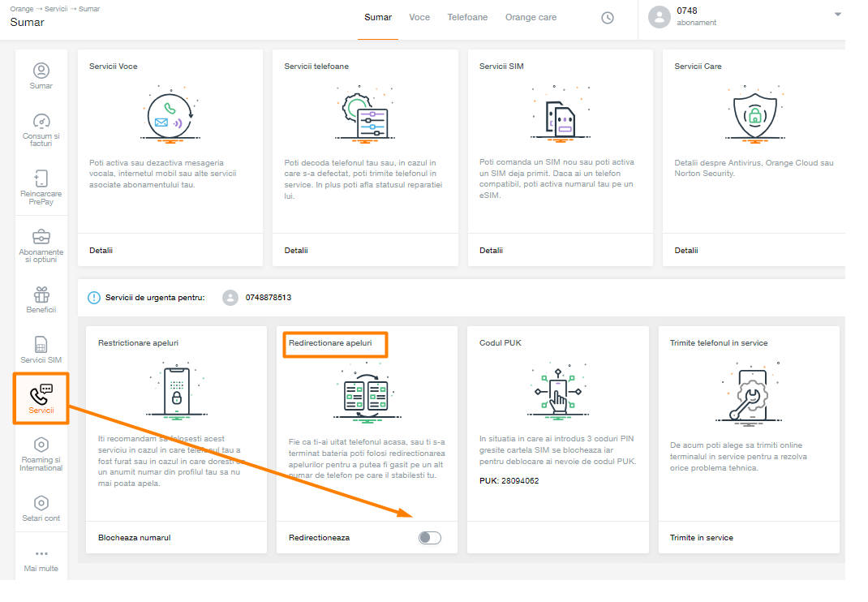
Task: Expand the account dropdown arrow for 0748
Action: [837, 15]
